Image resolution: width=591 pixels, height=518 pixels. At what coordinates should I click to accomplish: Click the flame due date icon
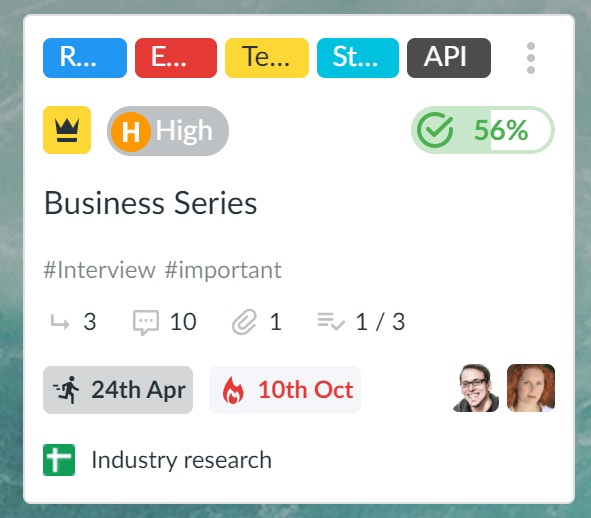(233, 390)
